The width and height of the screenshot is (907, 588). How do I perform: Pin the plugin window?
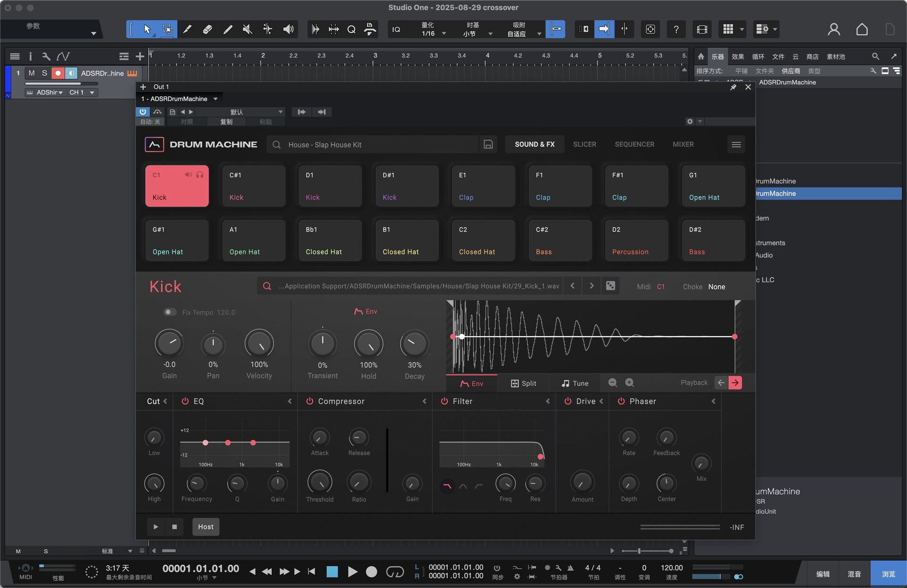point(733,87)
